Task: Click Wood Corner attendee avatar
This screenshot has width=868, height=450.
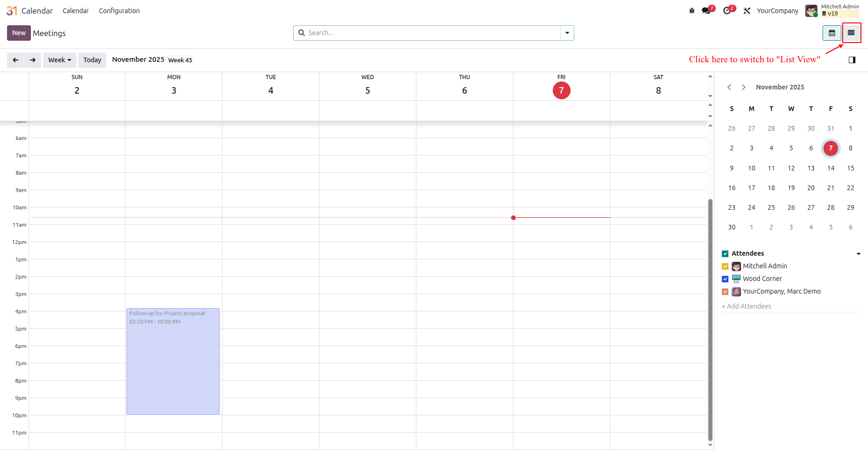Action: coord(736,279)
